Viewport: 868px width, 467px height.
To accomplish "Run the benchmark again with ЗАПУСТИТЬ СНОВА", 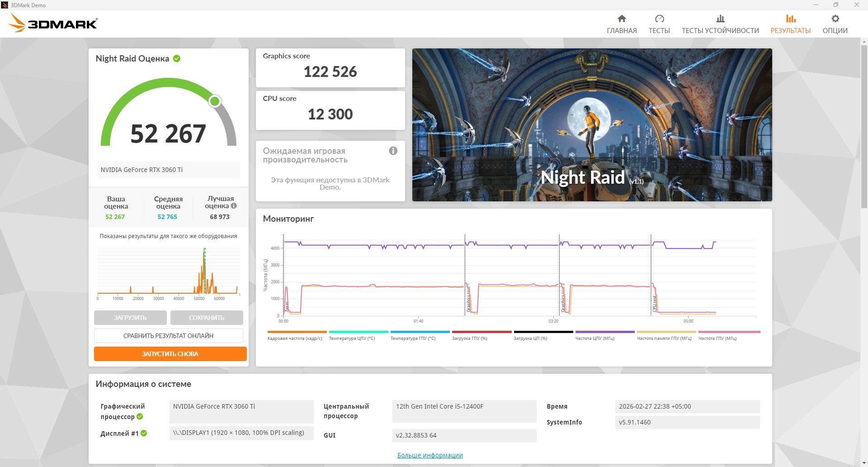I will coord(170,354).
